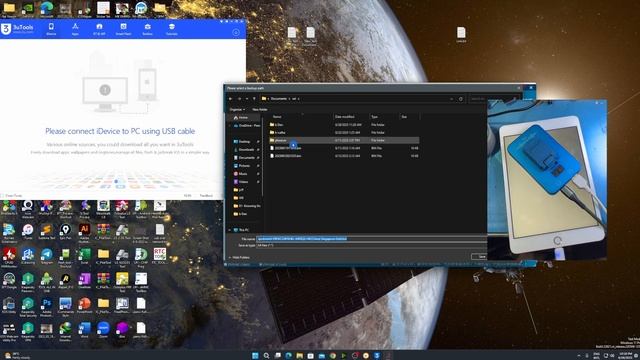The height and width of the screenshot is (360, 640).
Task: Open Google Chrome from the taskbar
Action: pyautogui.click(x=333, y=356)
